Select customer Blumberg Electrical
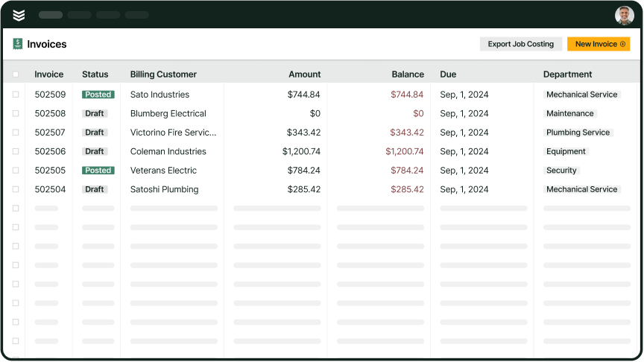 [168, 113]
